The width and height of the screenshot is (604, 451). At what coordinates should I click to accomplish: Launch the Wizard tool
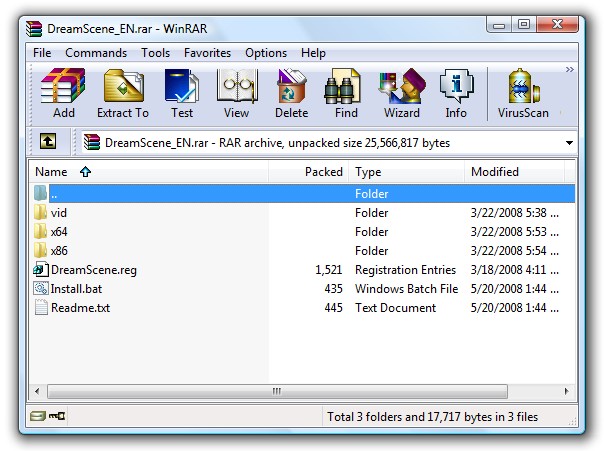pos(402,86)
